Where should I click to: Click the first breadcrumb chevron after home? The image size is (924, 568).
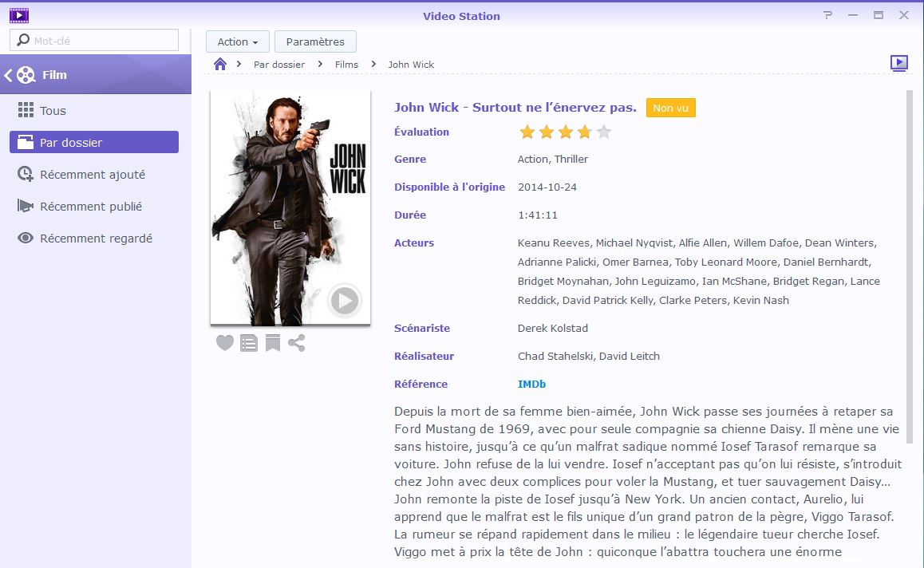(x=239, y=64)
